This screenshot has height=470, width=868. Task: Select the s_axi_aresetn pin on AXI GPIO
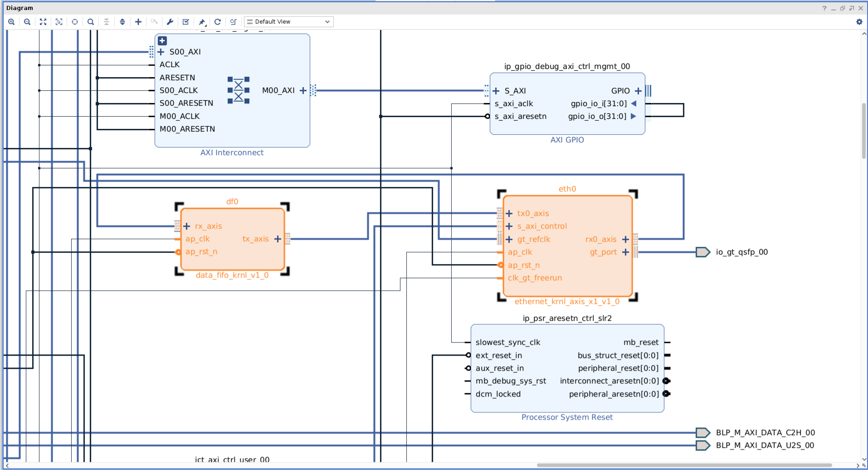tap(521, 116)
